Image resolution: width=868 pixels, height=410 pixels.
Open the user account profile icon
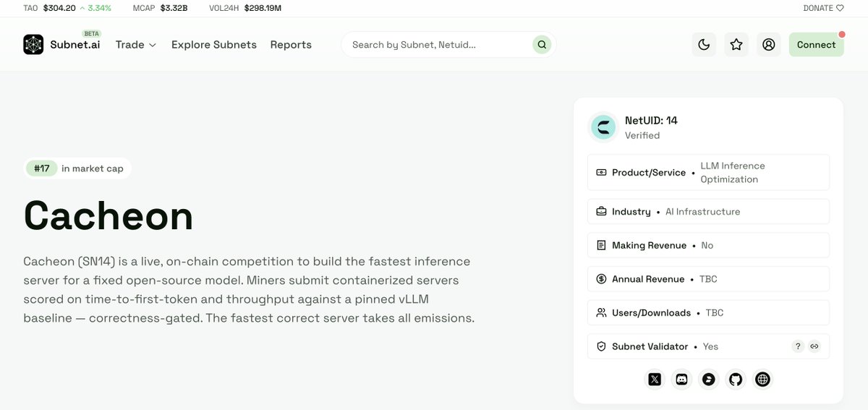(769, 44)
